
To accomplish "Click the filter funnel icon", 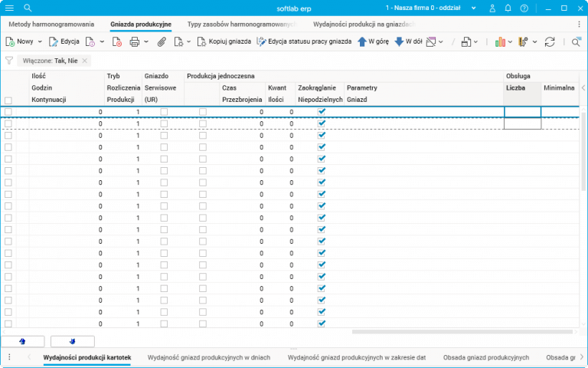I will [9, 61].
